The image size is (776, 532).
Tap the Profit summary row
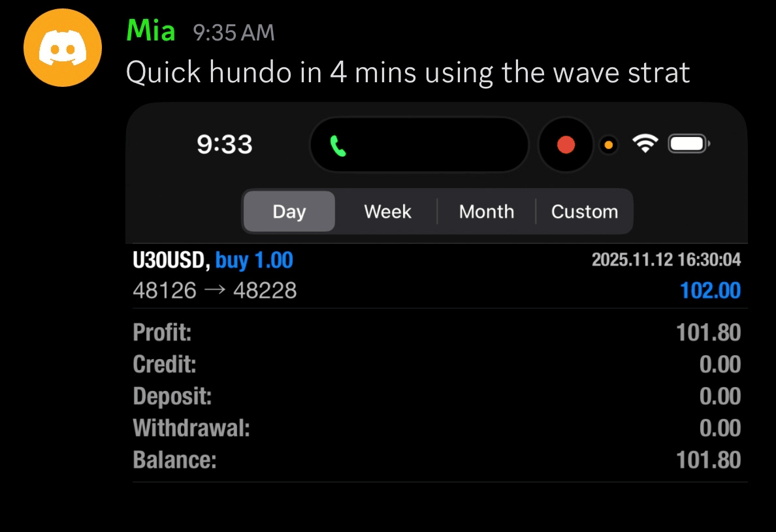[x=436, y=333]
